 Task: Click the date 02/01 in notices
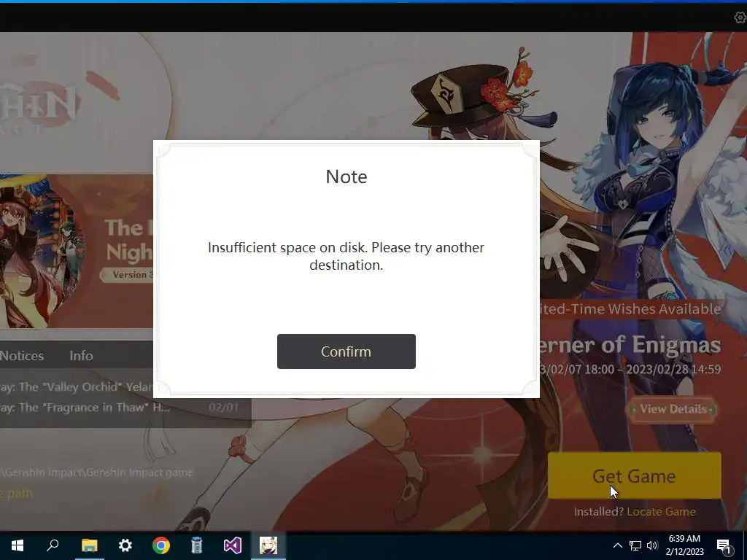(x=223, y=408)
